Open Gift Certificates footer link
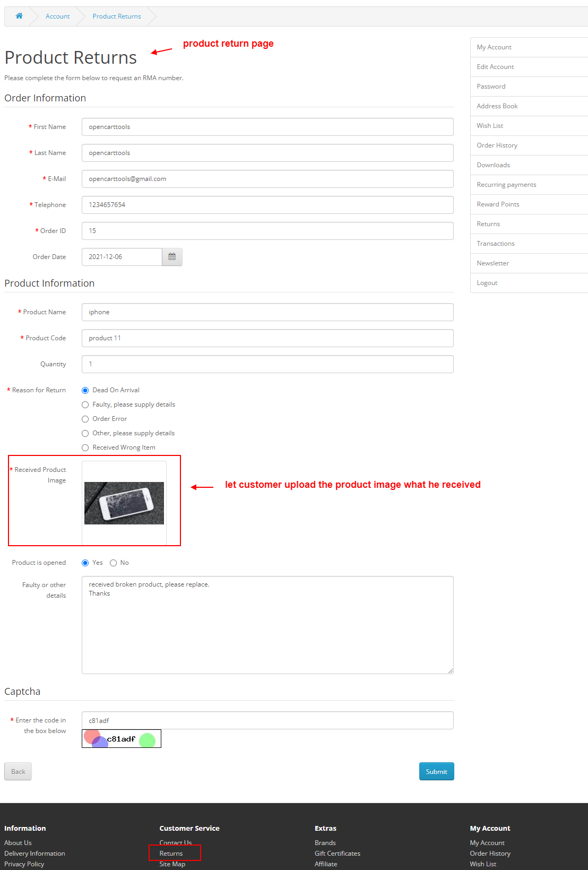588x870 pixels. pyautogui.click(x=338, y=853)
